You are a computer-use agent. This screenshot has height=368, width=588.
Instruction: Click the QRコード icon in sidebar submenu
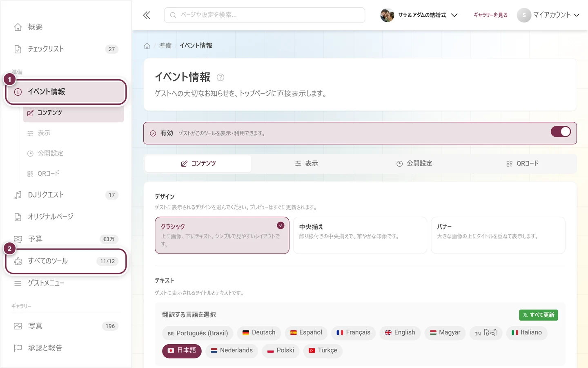[x=30, y=174]
